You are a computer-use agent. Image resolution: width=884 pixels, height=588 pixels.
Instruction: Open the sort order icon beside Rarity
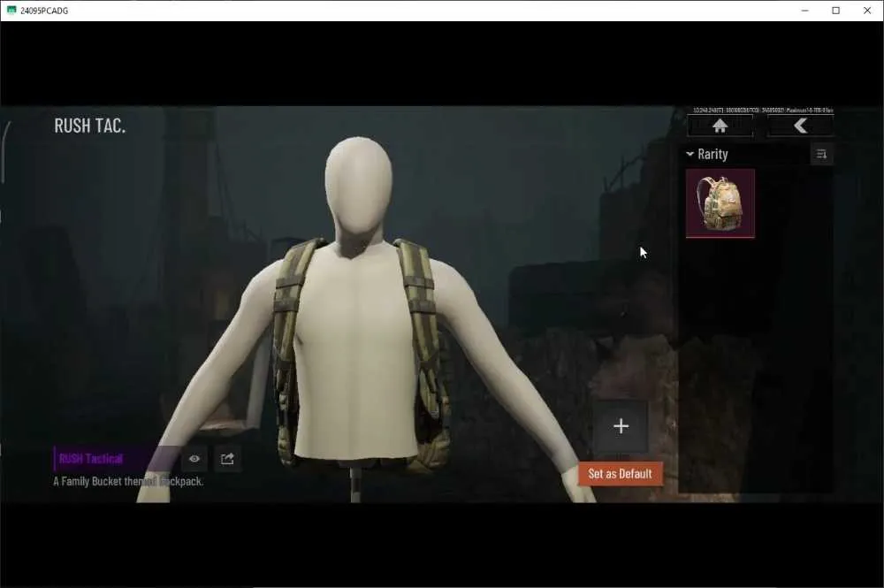821,154
